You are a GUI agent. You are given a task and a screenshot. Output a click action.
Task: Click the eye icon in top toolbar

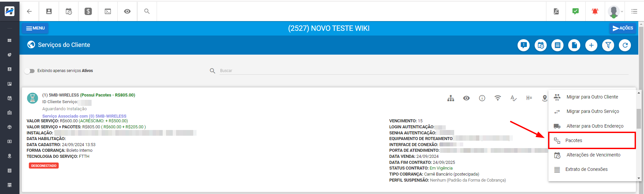[x=127, y=11]
